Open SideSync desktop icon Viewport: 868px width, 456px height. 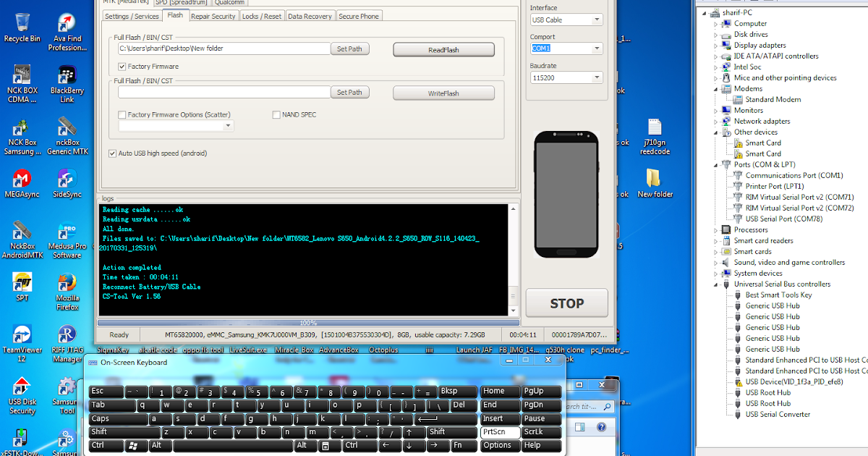[x=67, y=183]
